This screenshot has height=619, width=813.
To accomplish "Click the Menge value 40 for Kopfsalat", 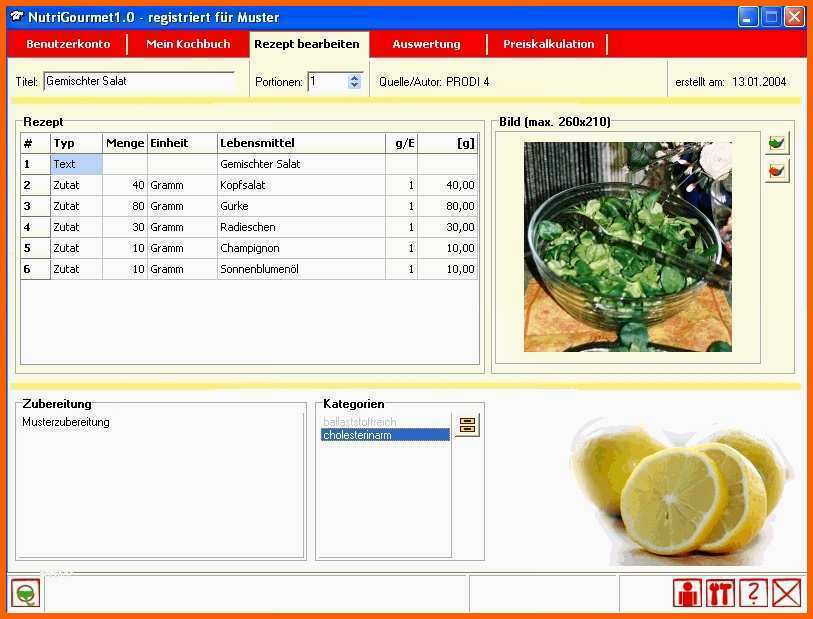I will tap(125, 185).
